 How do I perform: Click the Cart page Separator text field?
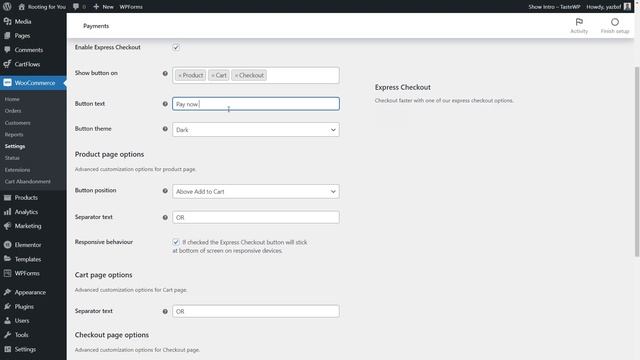pyautogui.click(x=256, y=311)
